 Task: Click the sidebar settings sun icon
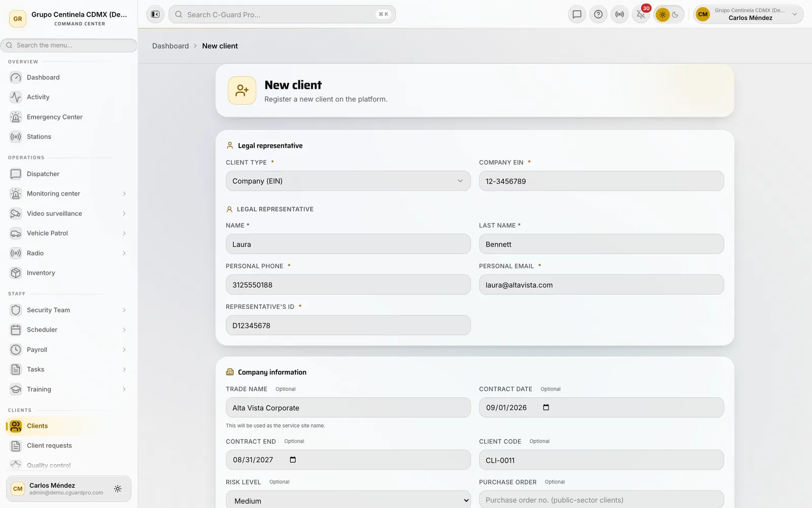coord(118,489)
